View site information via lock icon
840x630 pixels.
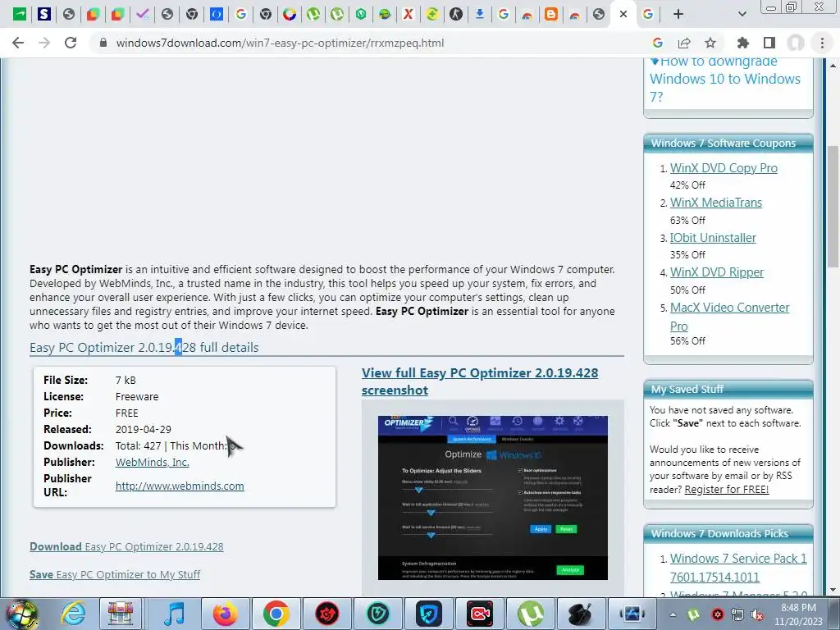click(x=103, y=43)
